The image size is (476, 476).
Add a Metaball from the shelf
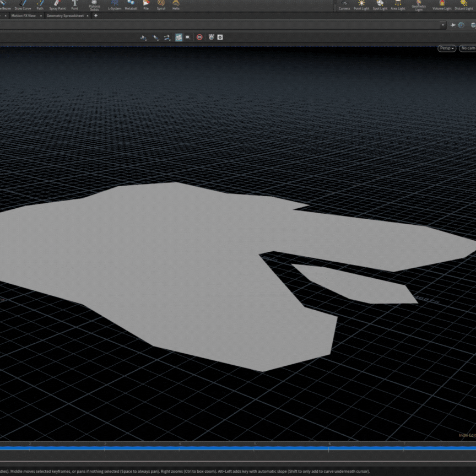[x=131, y=5]
